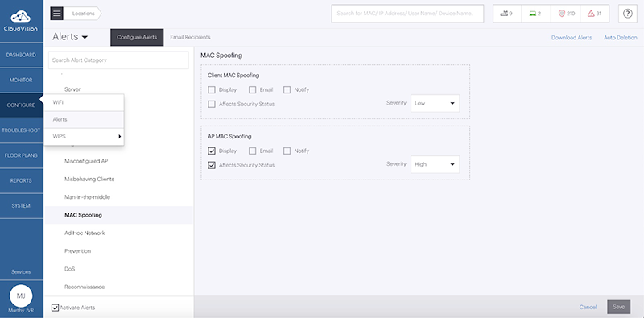Enable Email for AP MAC Spoofing

point(253,151)
